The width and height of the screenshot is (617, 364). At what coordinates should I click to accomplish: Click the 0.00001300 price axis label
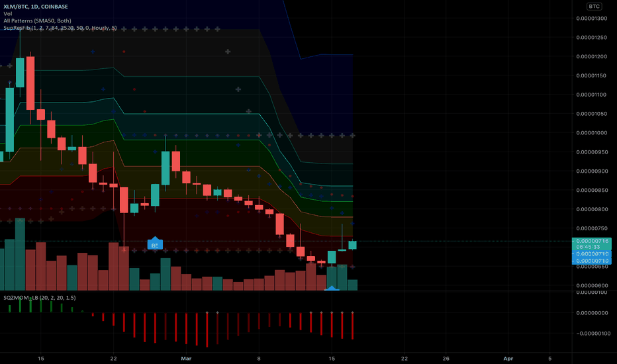[591, 19]
